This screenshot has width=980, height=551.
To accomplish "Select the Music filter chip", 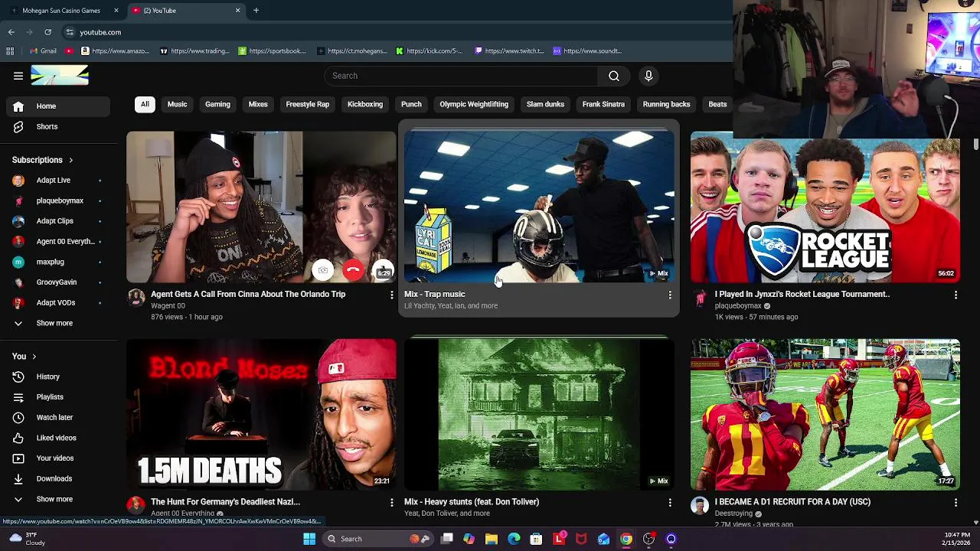I will [177, 104].
